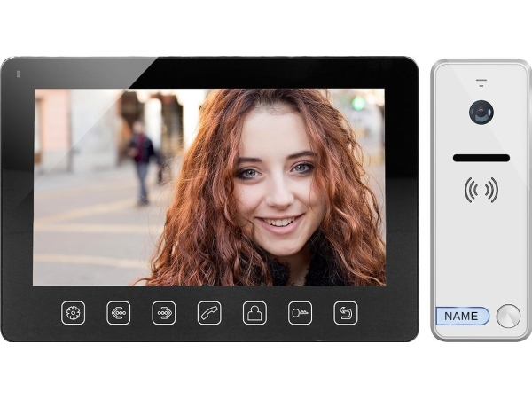Click the blurred pedestrian in video background

pos(140,160)
